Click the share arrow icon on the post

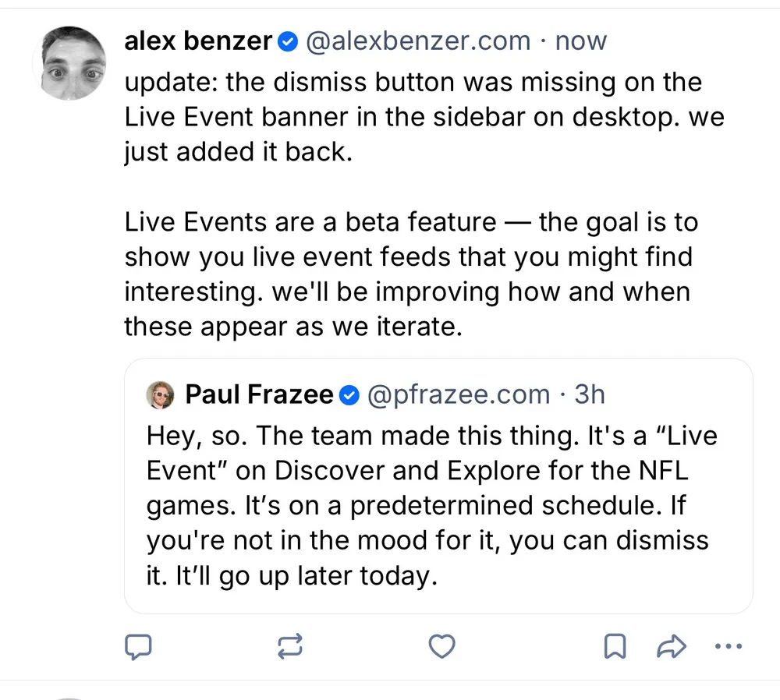tap(672, 645)
